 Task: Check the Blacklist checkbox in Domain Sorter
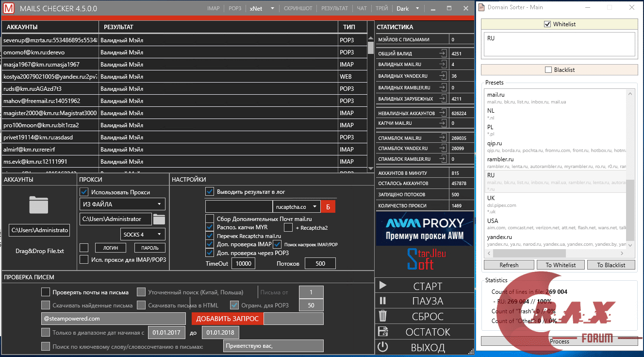[548, 70]
